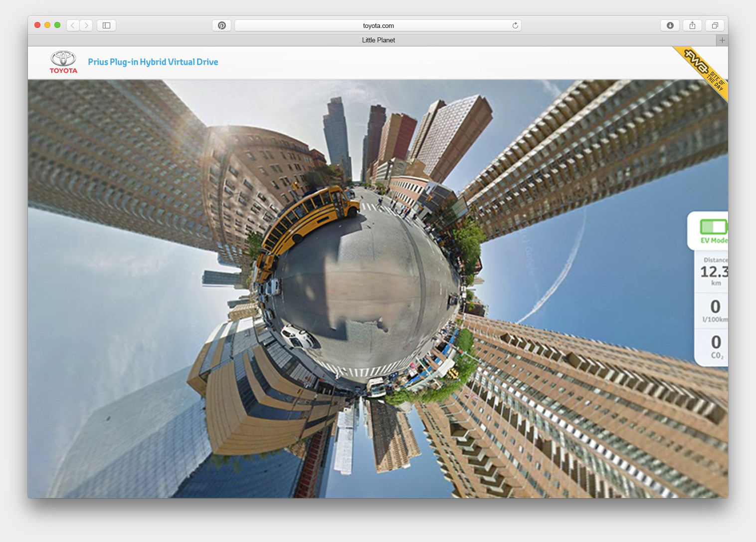Click the toyota.com address bar
756x542 pixels.
378,25
